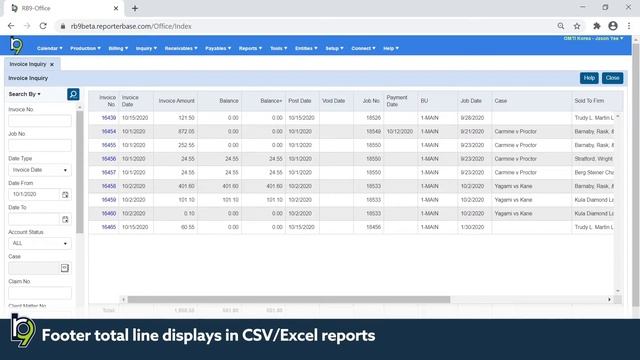The height and width of the screenshot is (360, 640).
Task: Click the Claim No input field
Action: click(x=40, y=293)
